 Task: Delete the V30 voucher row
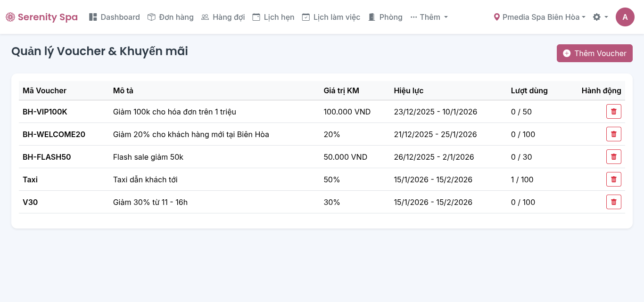pyautogui.click(x=613, y=202)
